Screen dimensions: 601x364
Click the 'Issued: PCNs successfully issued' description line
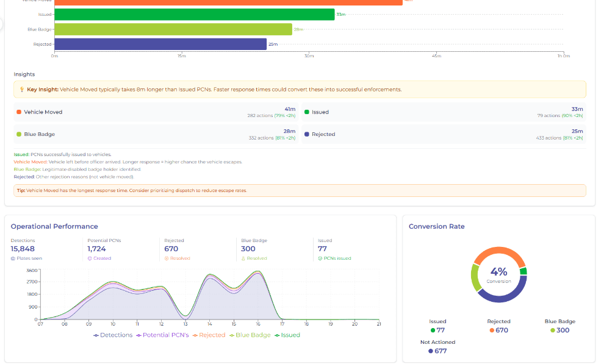coord(62,155)
